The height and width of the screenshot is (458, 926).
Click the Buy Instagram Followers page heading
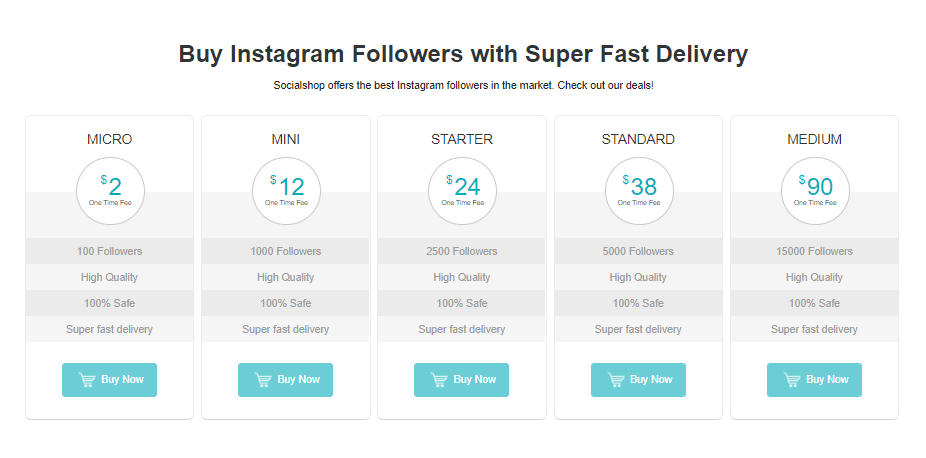[x=463, y=54]
